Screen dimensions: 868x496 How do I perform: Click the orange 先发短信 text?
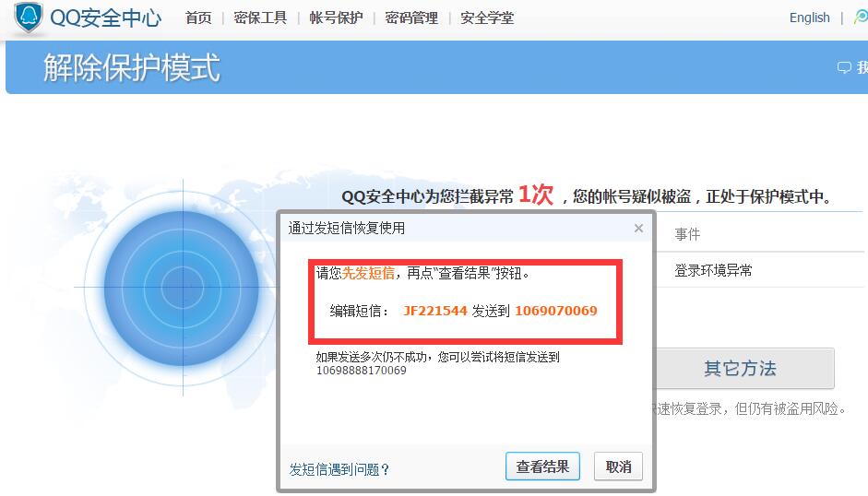click(x=368, y=273)
